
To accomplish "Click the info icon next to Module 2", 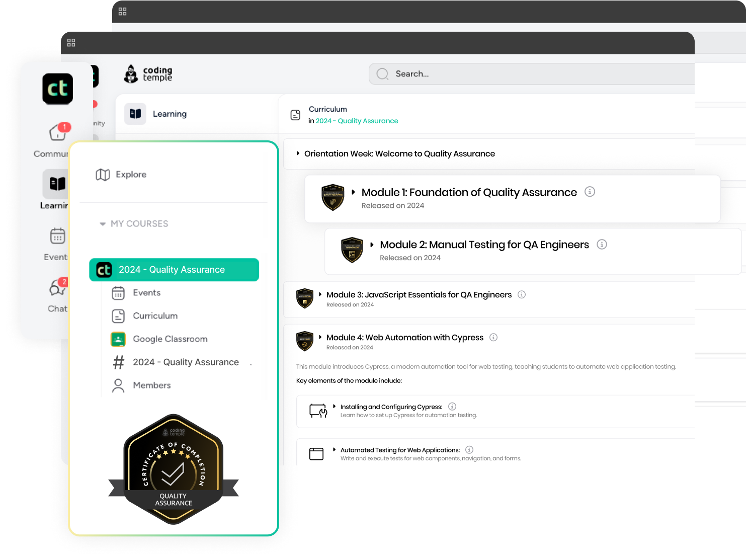I will (602, 245).
